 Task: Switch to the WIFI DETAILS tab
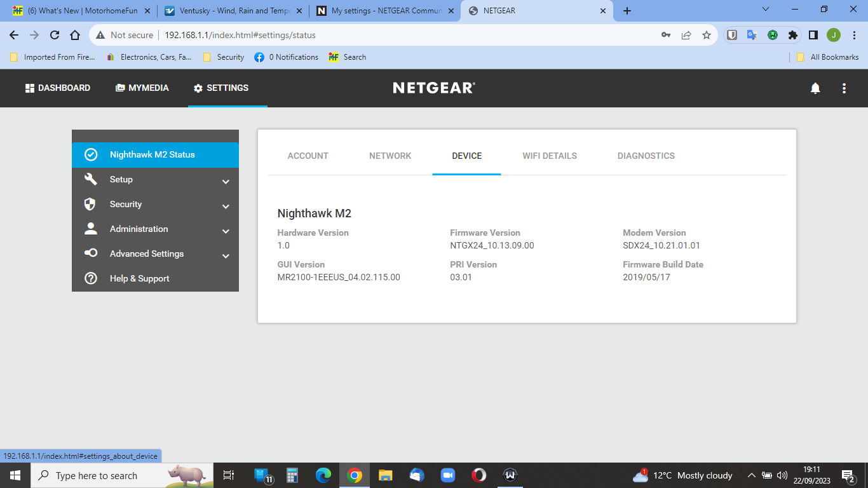click(550, 156)
